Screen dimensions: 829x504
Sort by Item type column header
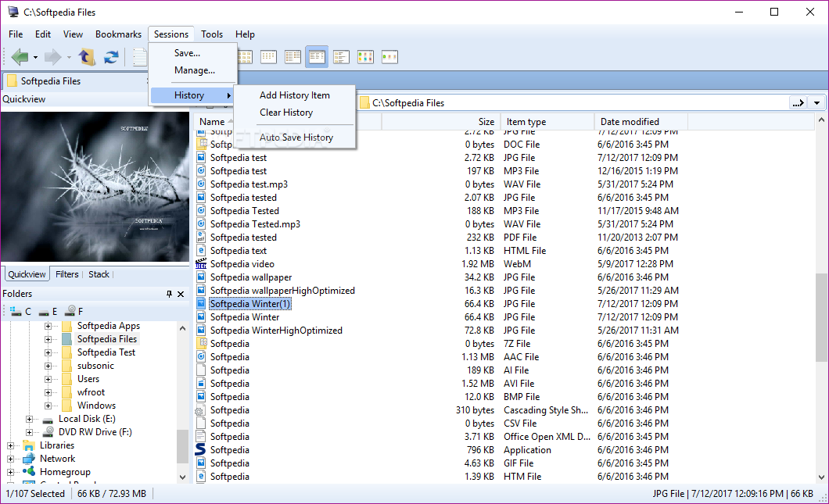tap(547, 122)
